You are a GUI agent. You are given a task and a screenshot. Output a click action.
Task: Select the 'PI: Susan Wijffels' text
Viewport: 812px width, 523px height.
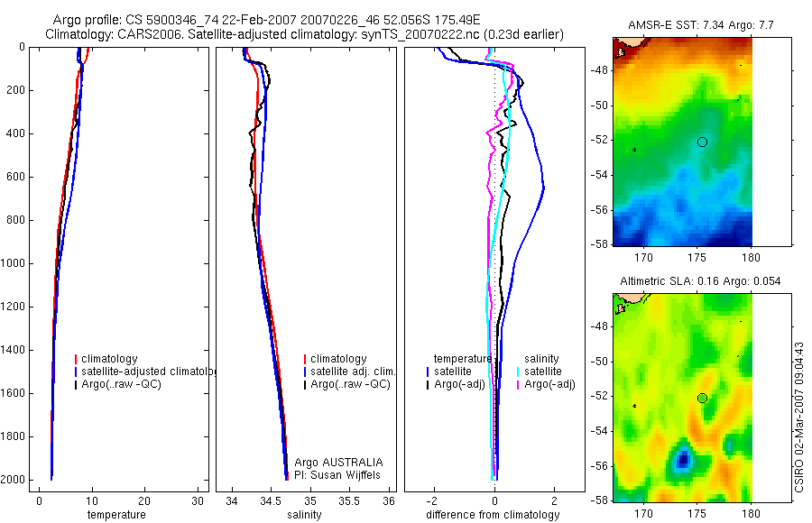point(337,475)
